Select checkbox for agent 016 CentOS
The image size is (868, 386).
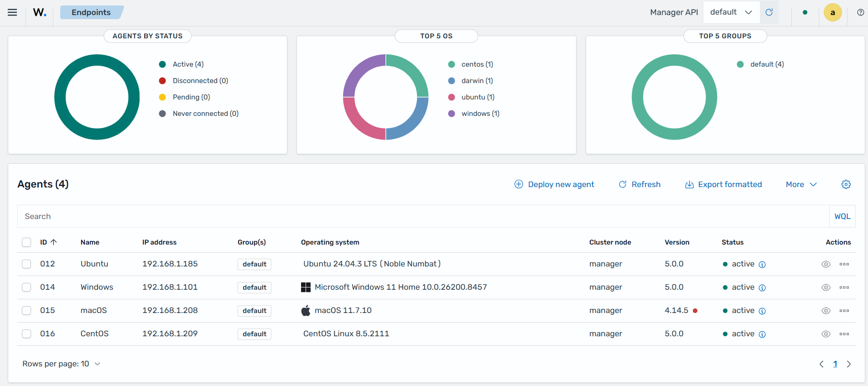(x=26, y=334)
